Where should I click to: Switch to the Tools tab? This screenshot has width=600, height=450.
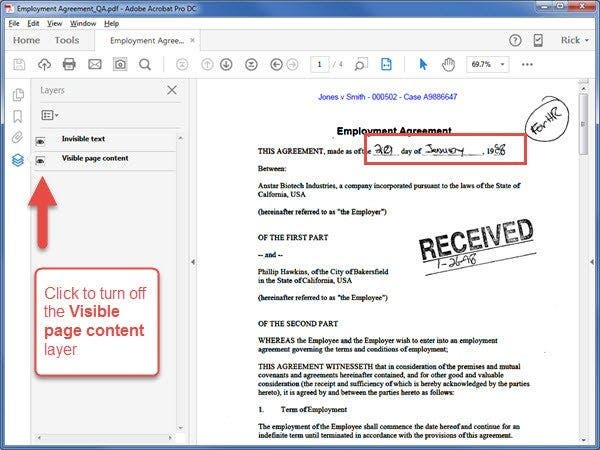point(67,40)
